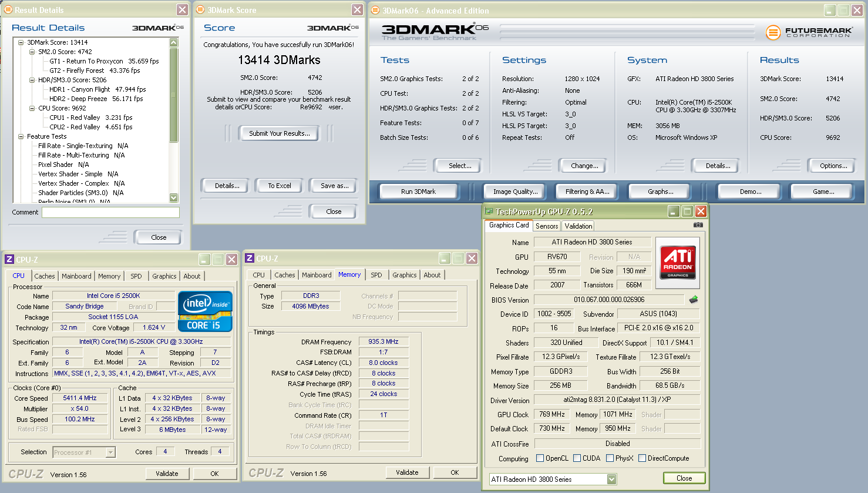Click the BIOS Version value field in GPU-Z
This screenshot has width=868, height=493.
click(609, 300)
